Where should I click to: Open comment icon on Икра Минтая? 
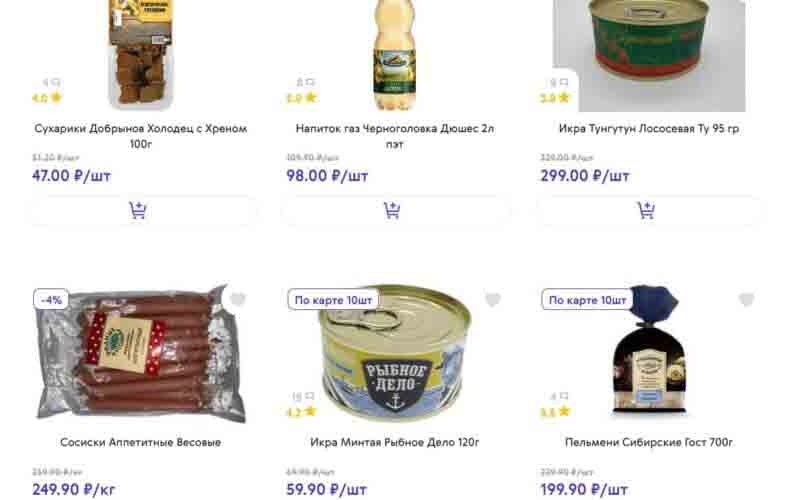(309, 396)
